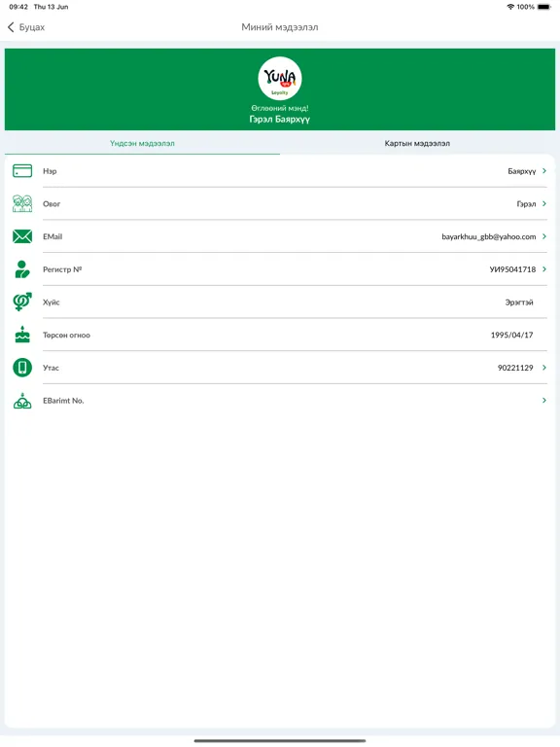The image size is (560, 747).
Task: Go back via the Буцах label
Action: tap(32, 27)
